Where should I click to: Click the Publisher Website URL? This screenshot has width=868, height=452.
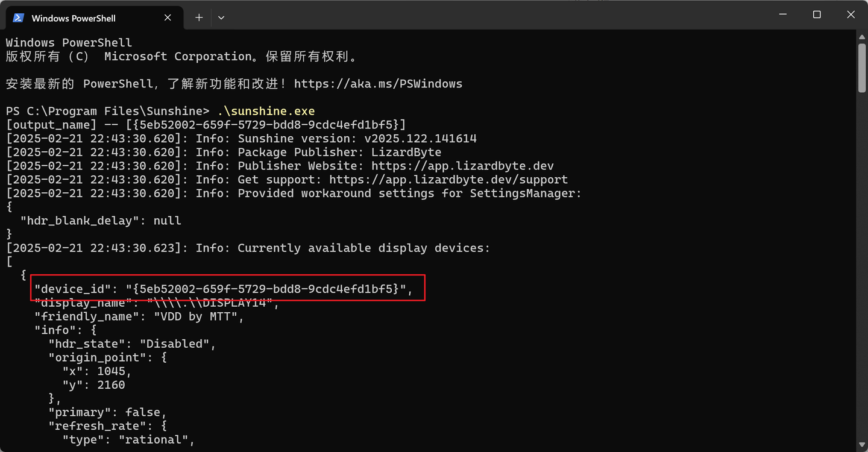pos(462,166)
